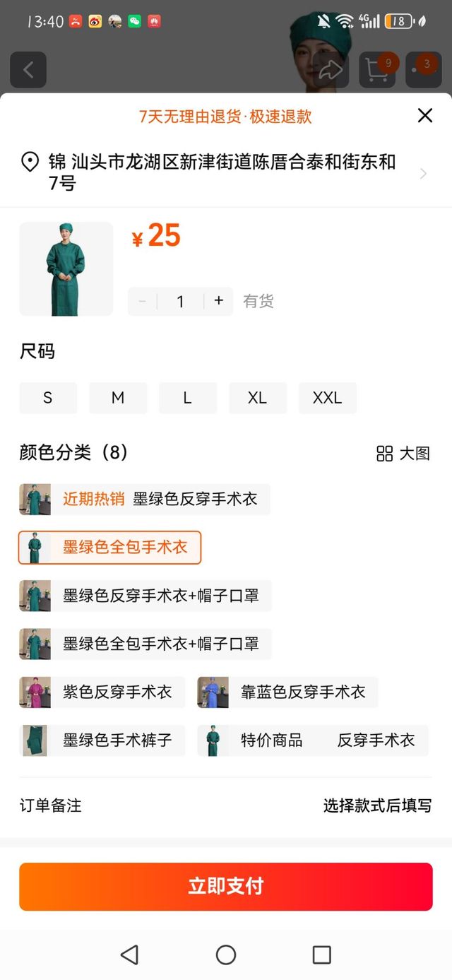The width and height of the screenshot is (452, 980).
Task: Click 立即支付 pay now button
Action: click(x=226, y=887)
